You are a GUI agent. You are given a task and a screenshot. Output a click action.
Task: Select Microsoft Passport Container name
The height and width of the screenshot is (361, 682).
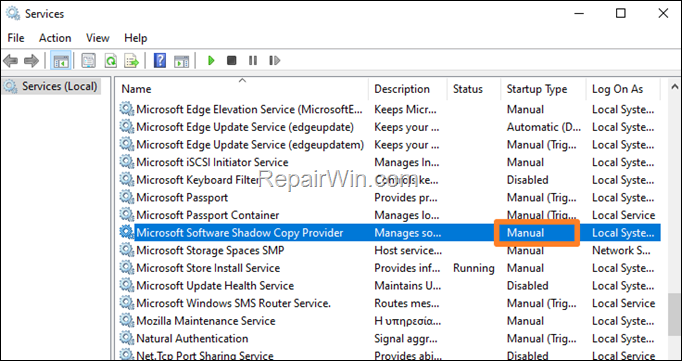(208, 215)
